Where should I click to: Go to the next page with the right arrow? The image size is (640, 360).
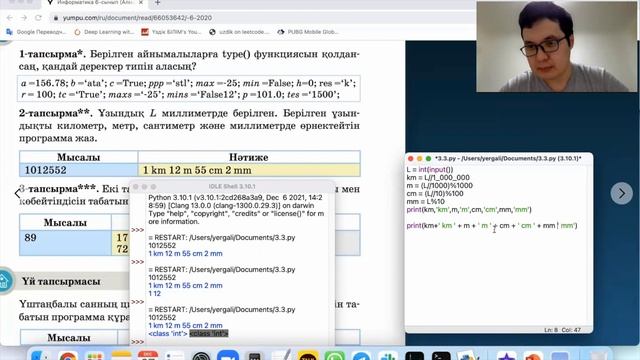pos(621,193)
